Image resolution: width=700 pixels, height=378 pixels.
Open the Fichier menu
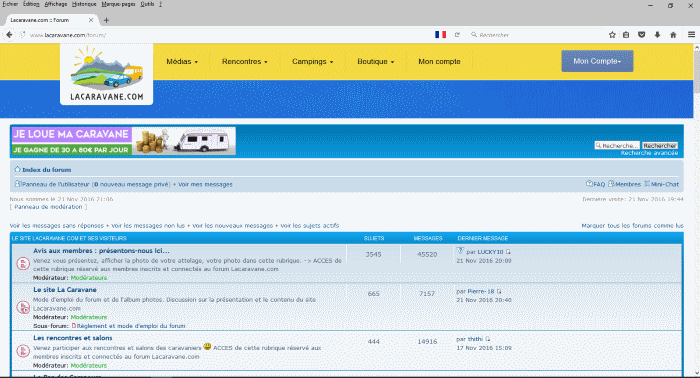pos(10,4)
